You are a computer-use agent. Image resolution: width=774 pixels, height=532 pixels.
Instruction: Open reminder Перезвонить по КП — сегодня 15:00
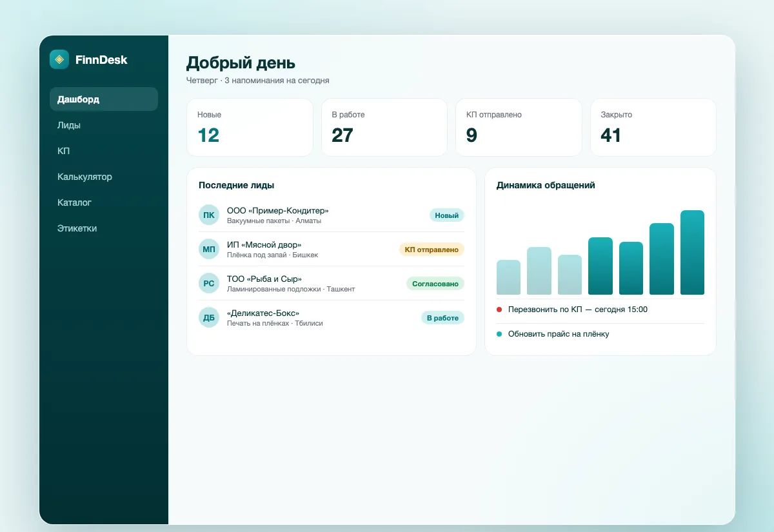click(600, 310)
